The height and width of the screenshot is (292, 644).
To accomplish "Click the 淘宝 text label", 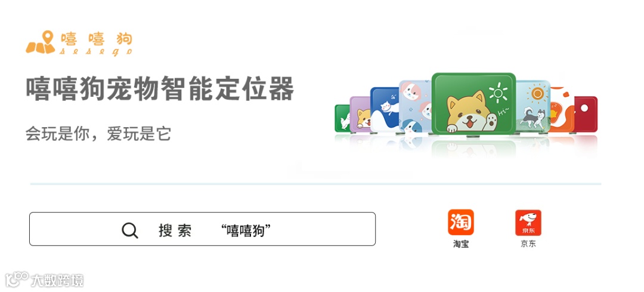I will (x=461, y=244).
